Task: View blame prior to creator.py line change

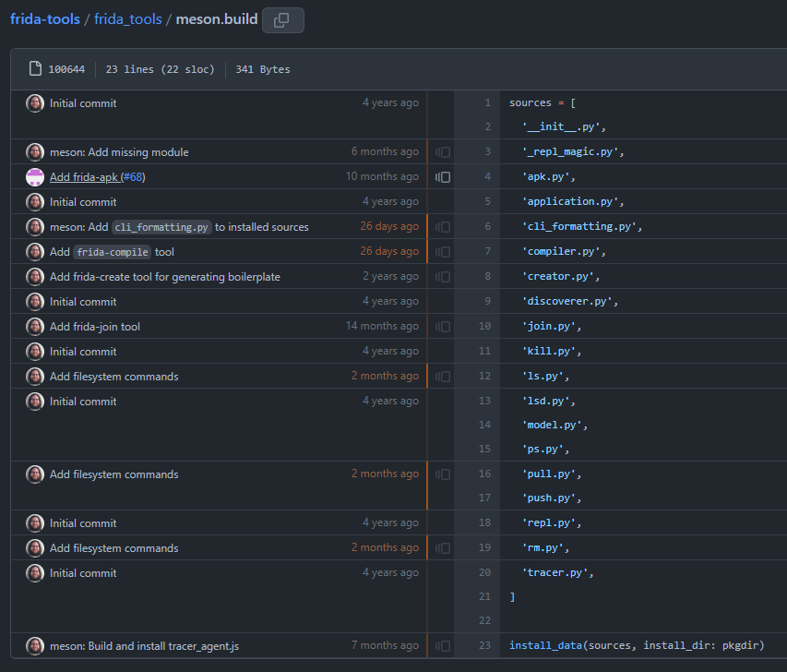Action: click(443, 277)
